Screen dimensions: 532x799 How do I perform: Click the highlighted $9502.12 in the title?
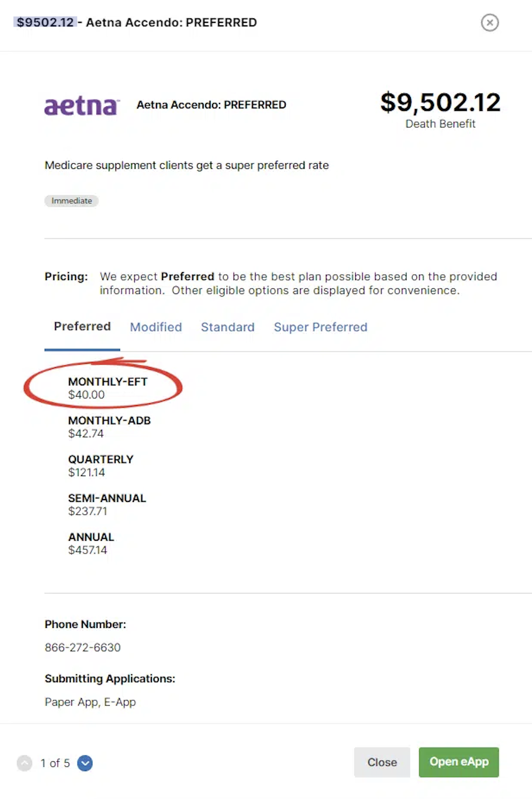(45, 22)
